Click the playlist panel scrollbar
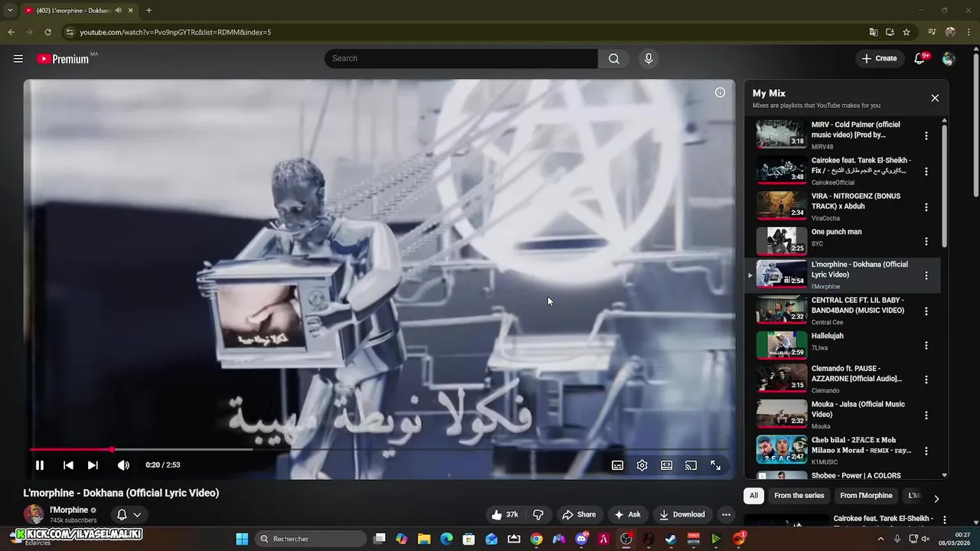This screenshot has width=980, height=551. pyautogui.click(x=944, y=186)
